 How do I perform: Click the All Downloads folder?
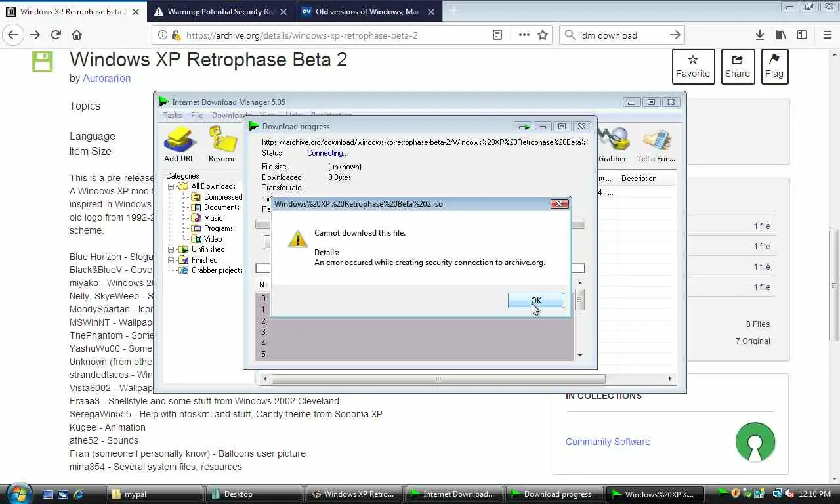(207, 186)
